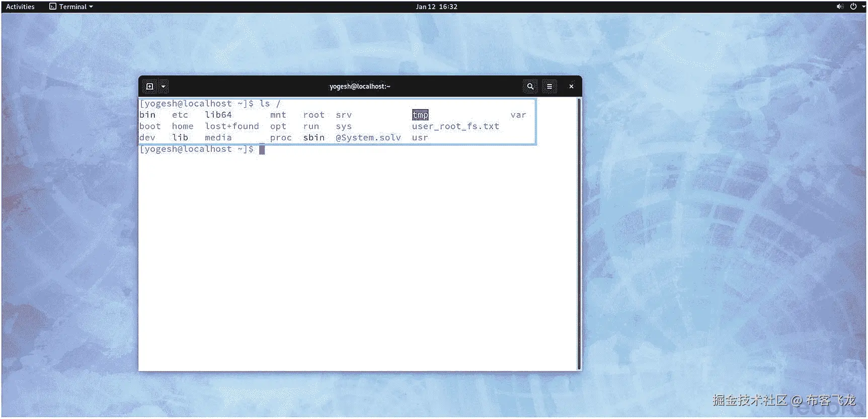The image size is (868, 419).
Task: Click the root directory name
Action: pyautogui.click(x=314, y=115)
